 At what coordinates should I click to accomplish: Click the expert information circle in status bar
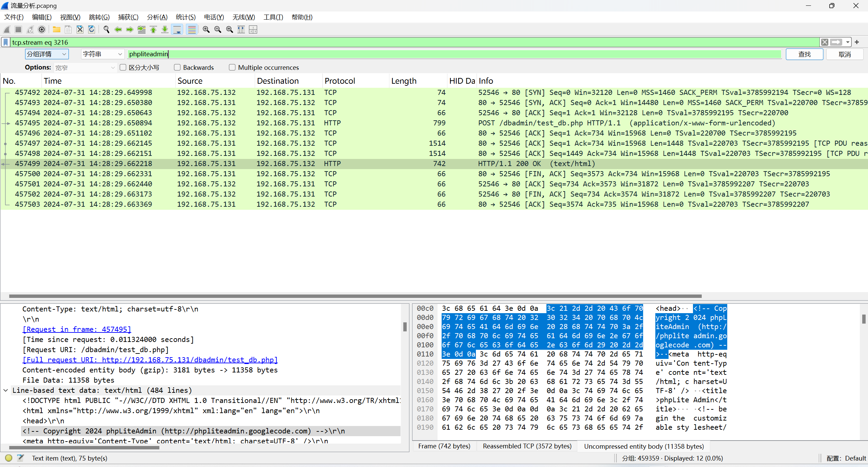coord(9,458)
